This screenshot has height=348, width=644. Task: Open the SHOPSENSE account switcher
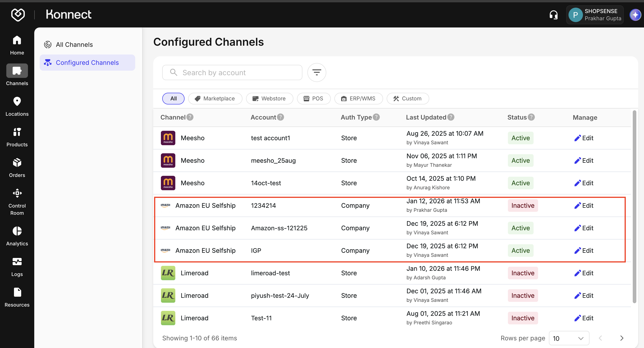[595, 15]
